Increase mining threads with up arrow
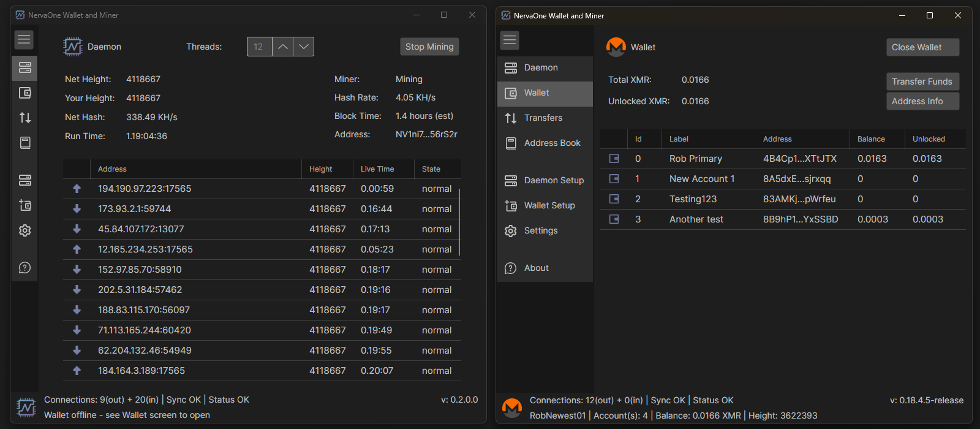This screenshot has height=429, width=980. click(x=282, y=47)
